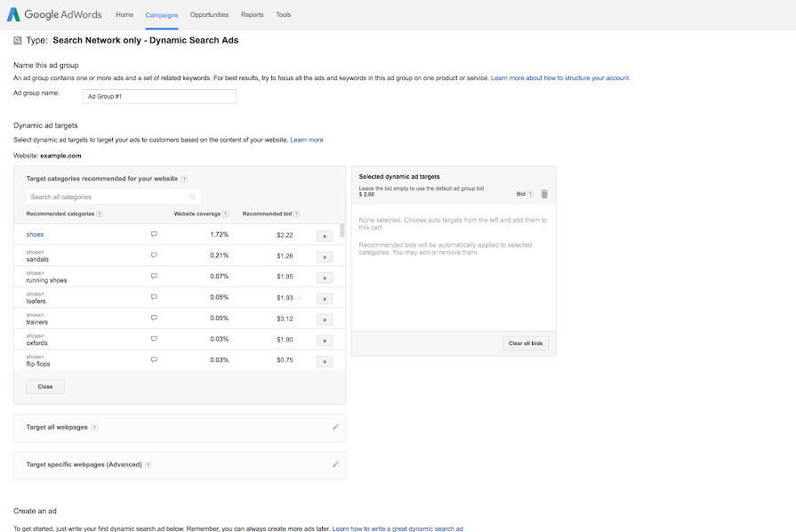This screenshot has width=796, height=532.
Task: Expand the Target all webpages section
Action: click(x=58, y=427)
